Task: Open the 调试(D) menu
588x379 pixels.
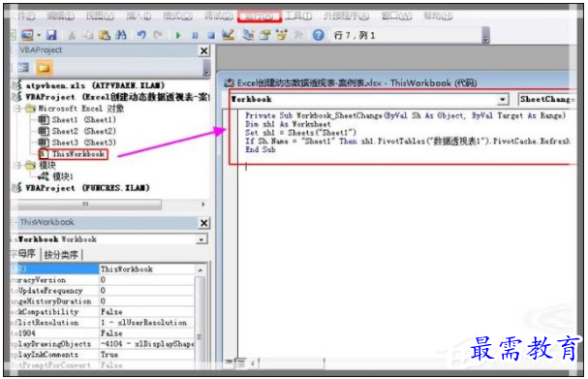Action: pos(218,16)
